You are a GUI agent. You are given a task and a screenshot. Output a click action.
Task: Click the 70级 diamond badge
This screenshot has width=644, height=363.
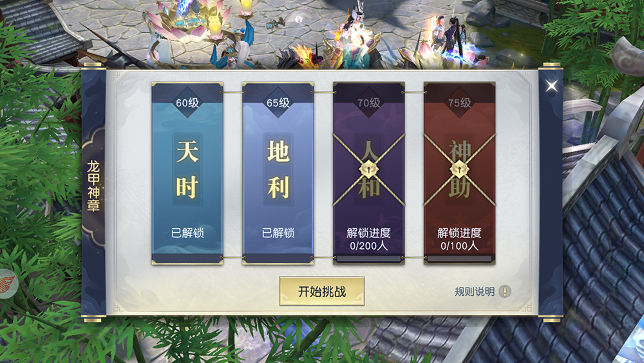coord(369,103)
